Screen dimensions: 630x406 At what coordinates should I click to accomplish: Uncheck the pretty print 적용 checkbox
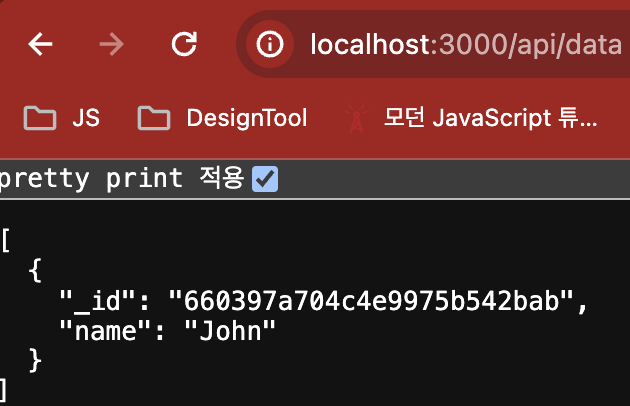pyautogui.click(x=265, y=179)
